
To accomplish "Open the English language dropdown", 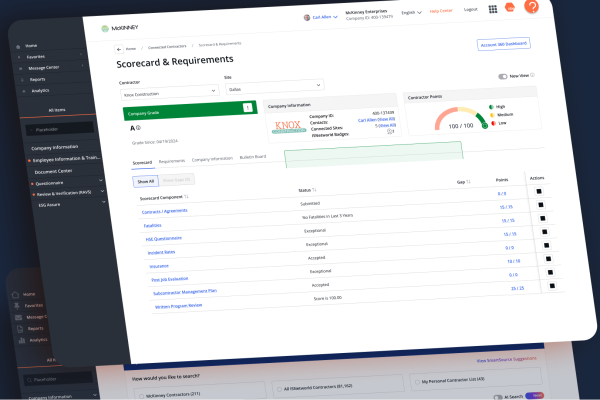I will pos(411,13).
